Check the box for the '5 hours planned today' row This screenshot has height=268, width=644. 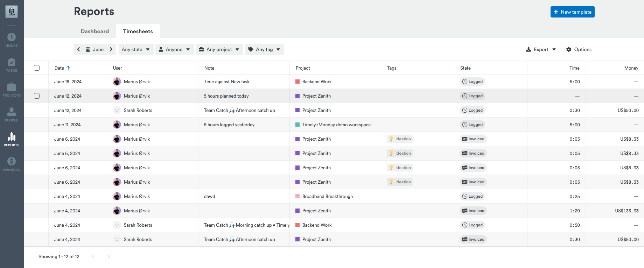(37, 96)
